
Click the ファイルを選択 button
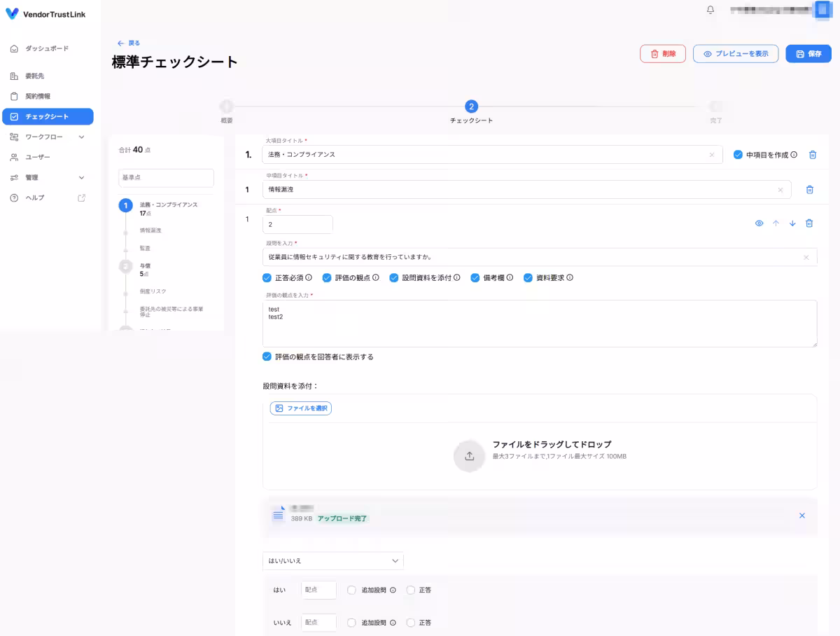[301, 408]
